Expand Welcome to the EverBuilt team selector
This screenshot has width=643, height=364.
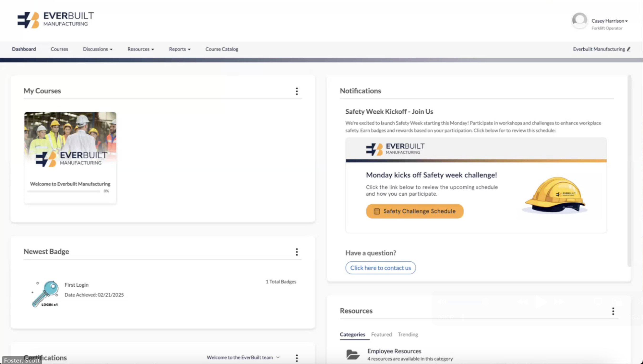click(243, 357)
